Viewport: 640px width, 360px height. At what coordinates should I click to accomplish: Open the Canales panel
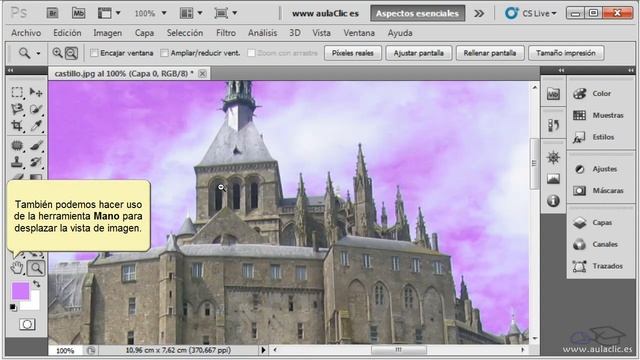[x=596, y=244]
